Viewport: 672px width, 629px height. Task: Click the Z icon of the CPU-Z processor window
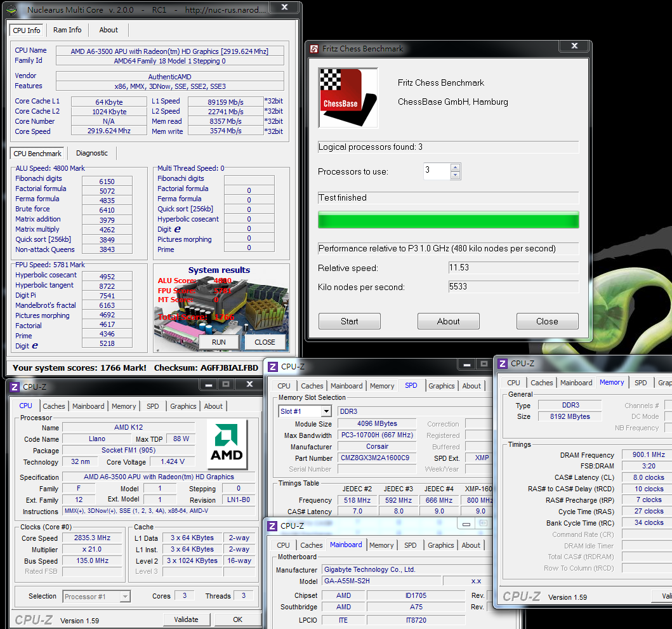tap(15, 387)
